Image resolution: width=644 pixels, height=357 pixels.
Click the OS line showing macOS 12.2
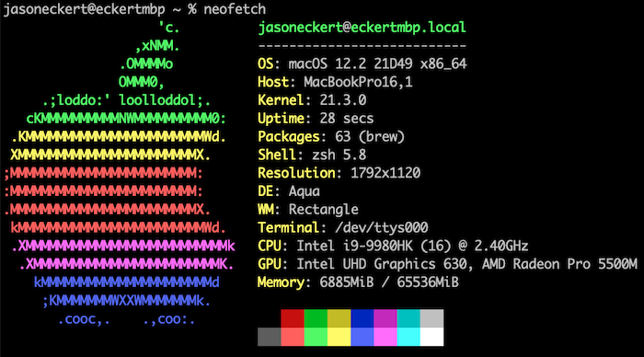[x=362, y=64]
